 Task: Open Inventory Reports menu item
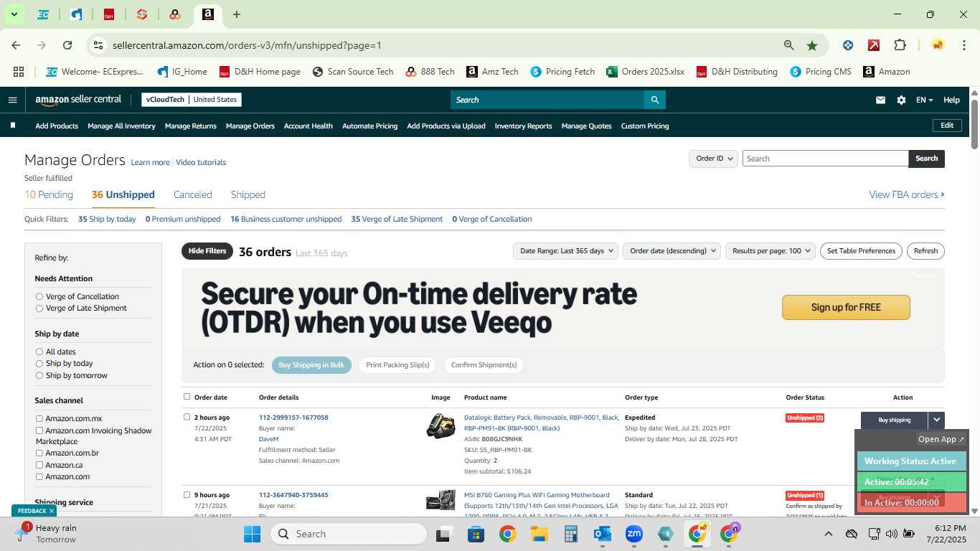point(524,126)
